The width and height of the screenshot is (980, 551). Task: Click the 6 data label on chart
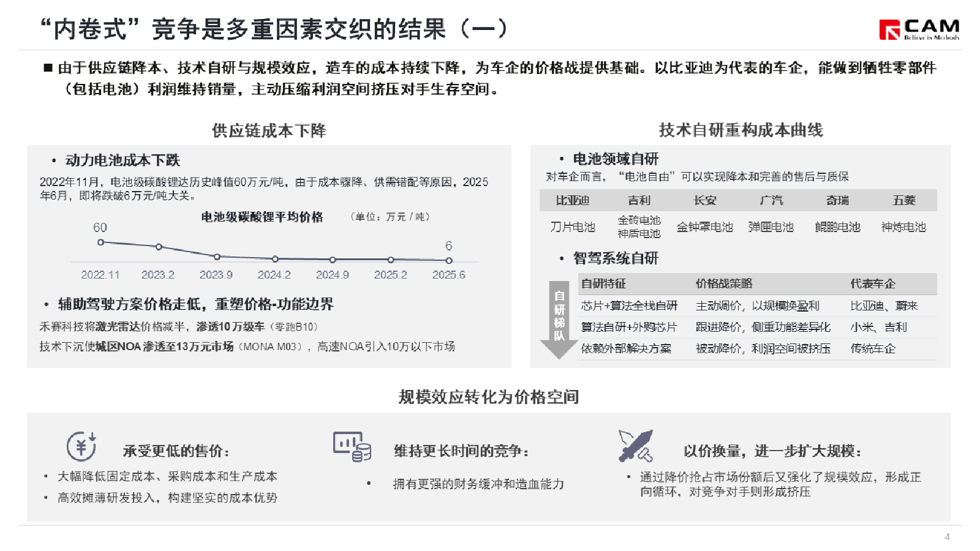coord(448,246)
